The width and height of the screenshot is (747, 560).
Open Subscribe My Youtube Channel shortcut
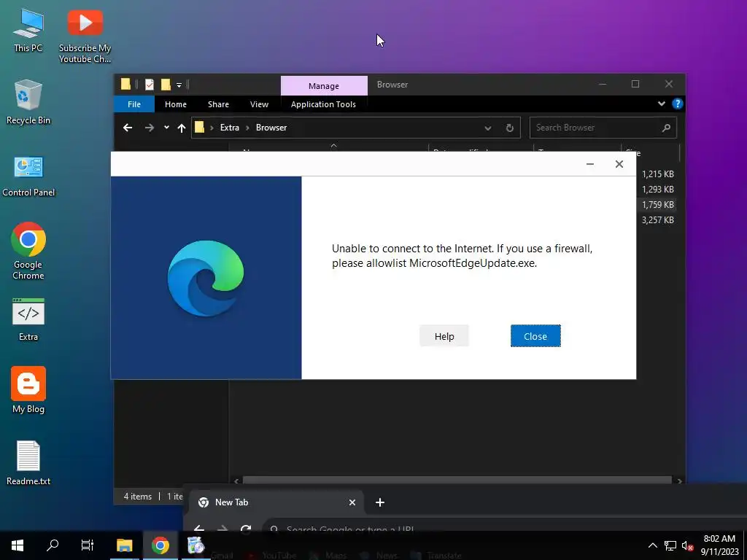(85, 36)
